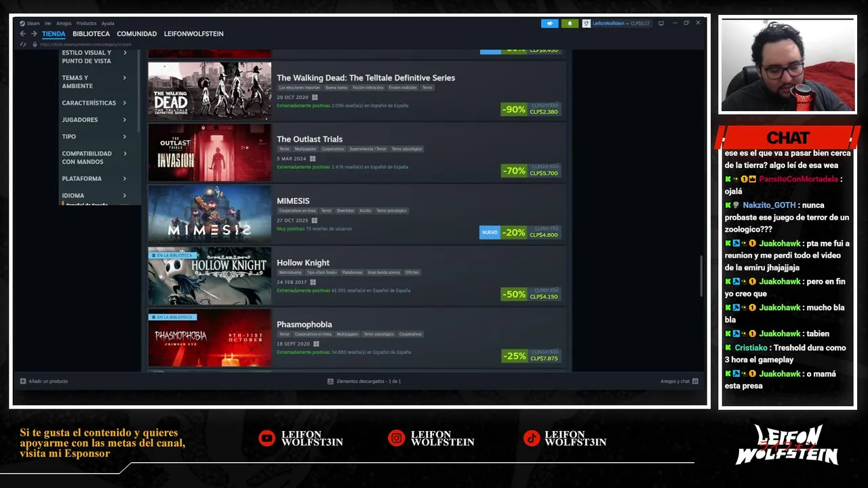Click the Instagram icon in the stream overlay
Viewport: 868px width, 488px height.
pos(396,439)
